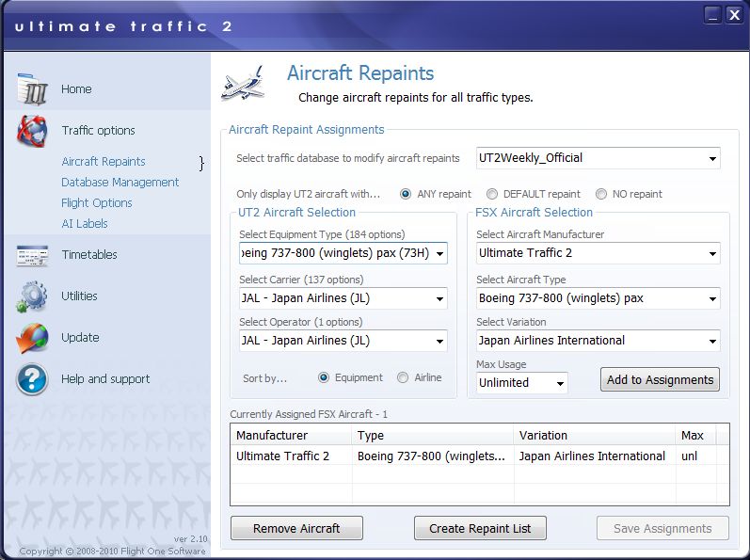750x560 pixels.
Task: Open Help and support
Action: click(x=105, y=379)
